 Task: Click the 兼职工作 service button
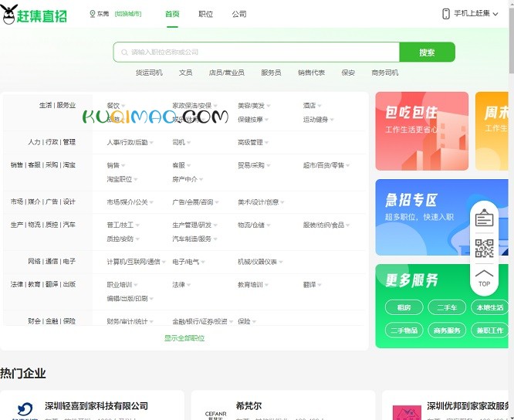point(490,330)
